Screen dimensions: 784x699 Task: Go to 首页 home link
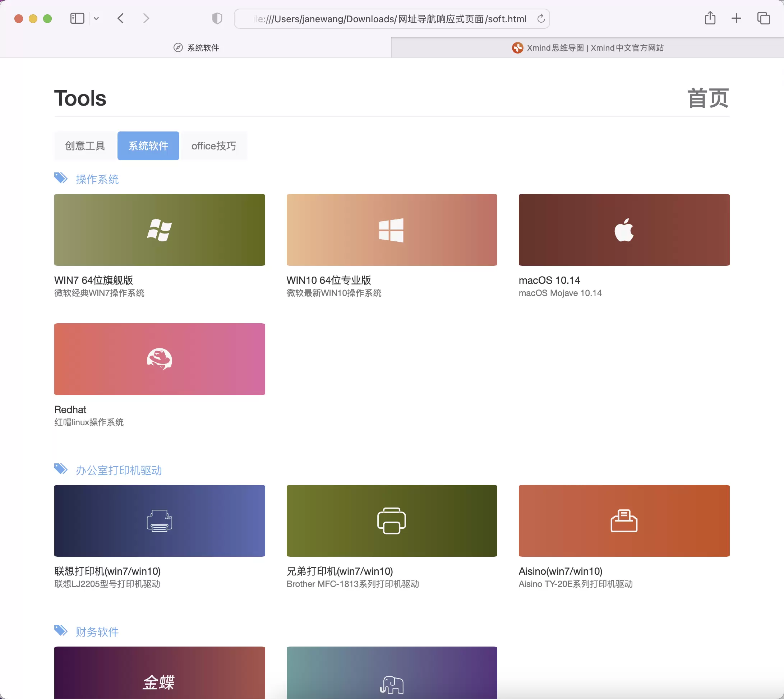pos(708,98)
